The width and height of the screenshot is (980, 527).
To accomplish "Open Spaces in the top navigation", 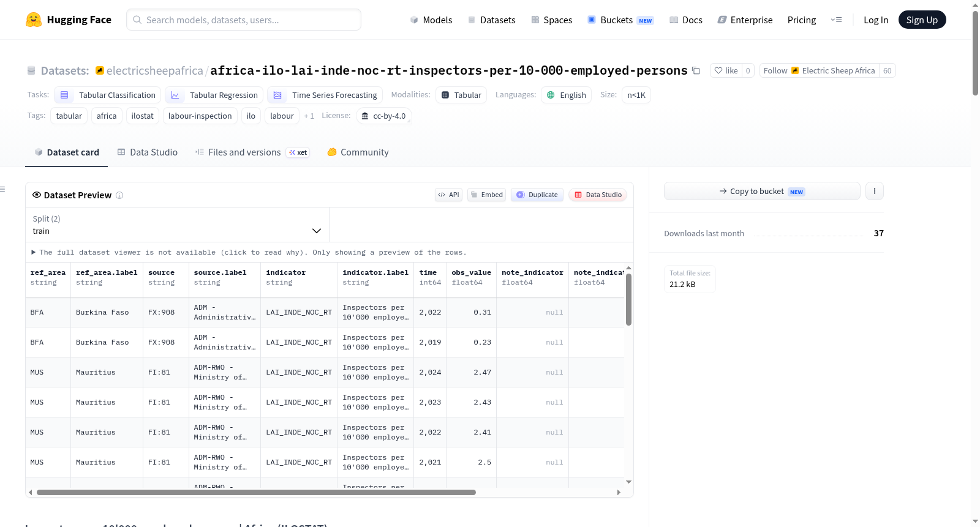I will click(551, 20).
